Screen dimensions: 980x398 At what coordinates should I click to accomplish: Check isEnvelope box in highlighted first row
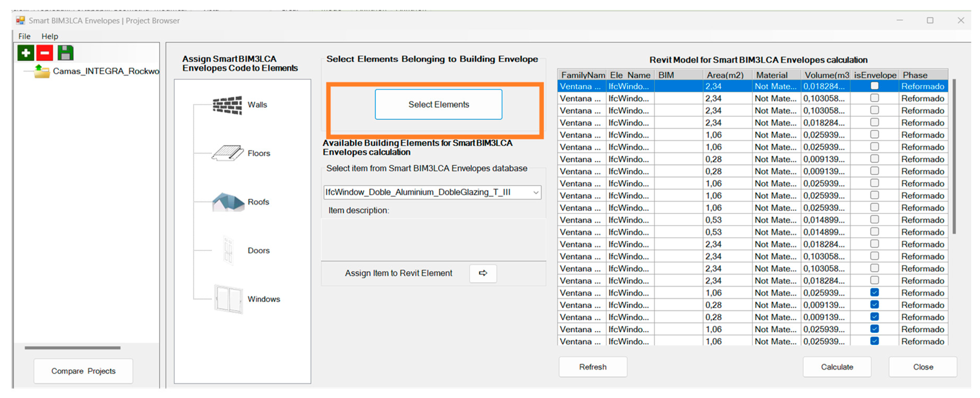874,86
